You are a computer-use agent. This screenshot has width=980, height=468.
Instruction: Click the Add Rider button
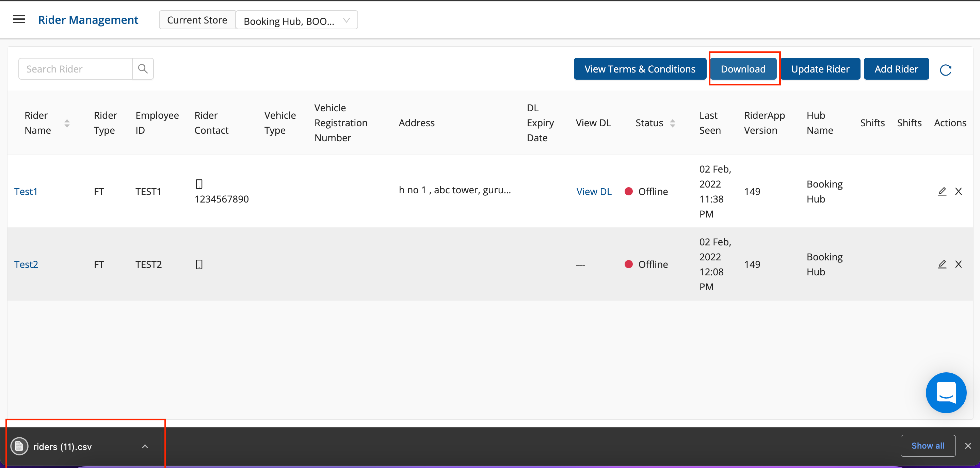click(x=896, y=69)
